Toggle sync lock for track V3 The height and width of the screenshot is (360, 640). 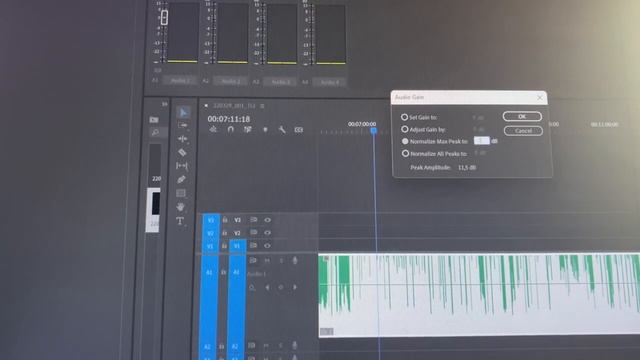coord(253,220)
